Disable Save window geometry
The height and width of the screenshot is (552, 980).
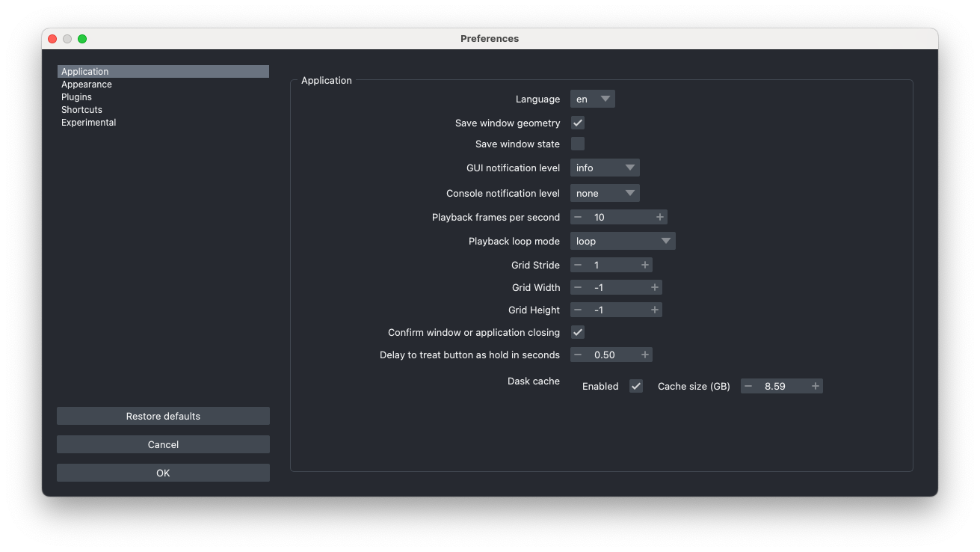577,122
